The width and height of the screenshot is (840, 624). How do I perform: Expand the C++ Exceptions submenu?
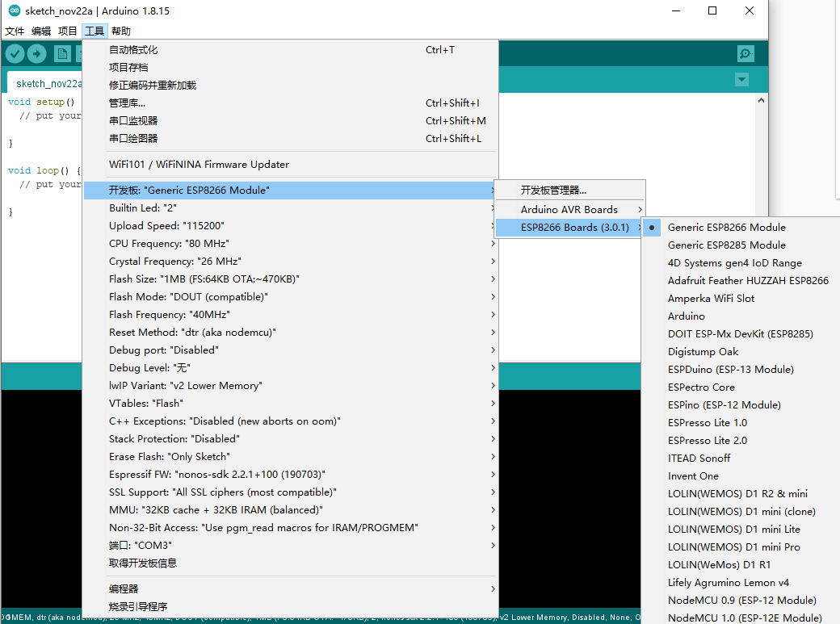[291, 421]
